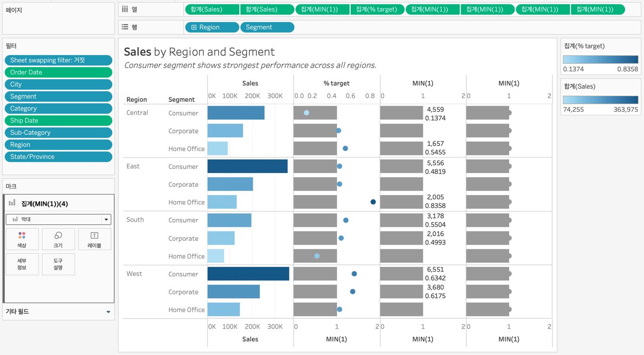Viewport: 644px width, 355px height.
Task: Select the Order Date filter pill
Action: point(58,72)
